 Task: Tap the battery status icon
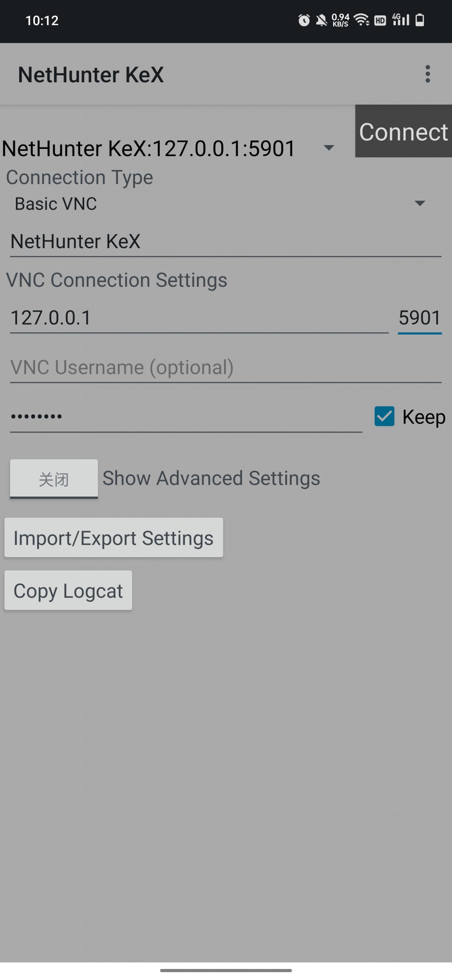(420, 20)
